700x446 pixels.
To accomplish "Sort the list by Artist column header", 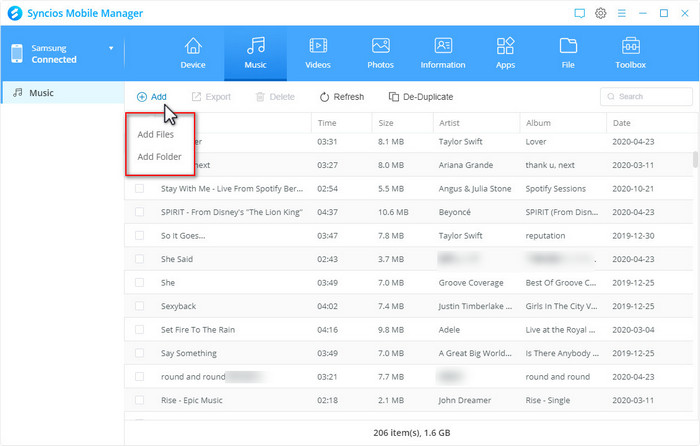I will tap(450, 122).
